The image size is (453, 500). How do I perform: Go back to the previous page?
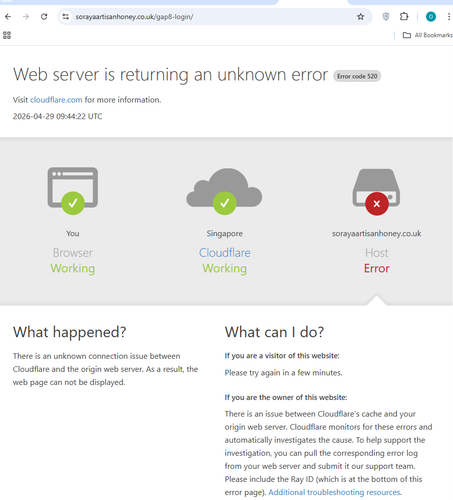click(8, 16)
